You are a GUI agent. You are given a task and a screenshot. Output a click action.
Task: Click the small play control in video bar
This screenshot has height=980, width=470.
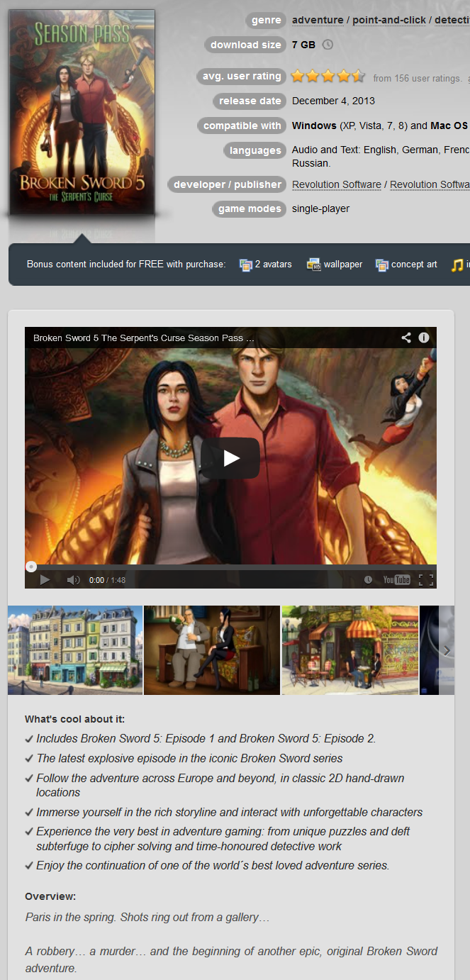(x=45, y=579)
